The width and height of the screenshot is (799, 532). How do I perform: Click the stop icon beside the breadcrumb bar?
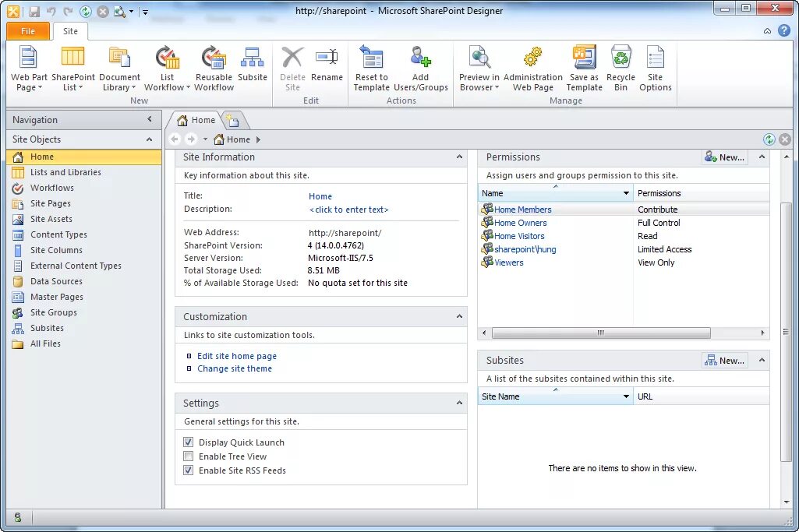coord(785,139)
